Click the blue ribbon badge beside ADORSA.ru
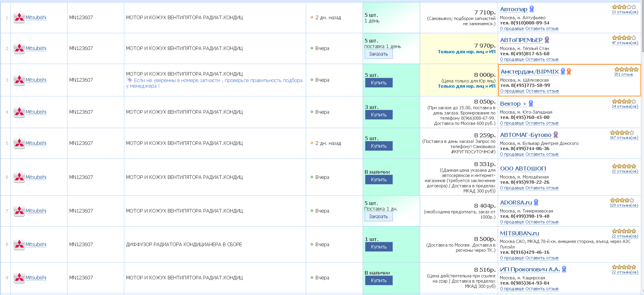The height and width of the screenshot is (295, 644). click(536, 203)
